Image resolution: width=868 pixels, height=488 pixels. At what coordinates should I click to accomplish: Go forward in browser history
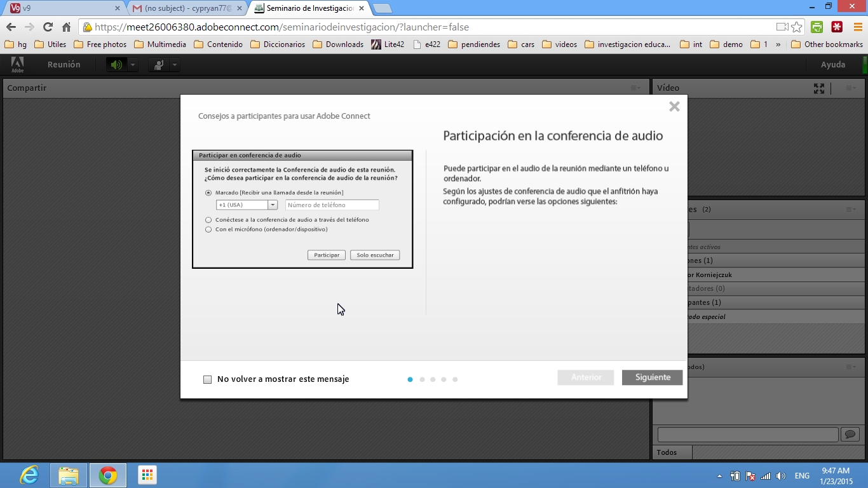pyautogui.click(x=29, y=27)
